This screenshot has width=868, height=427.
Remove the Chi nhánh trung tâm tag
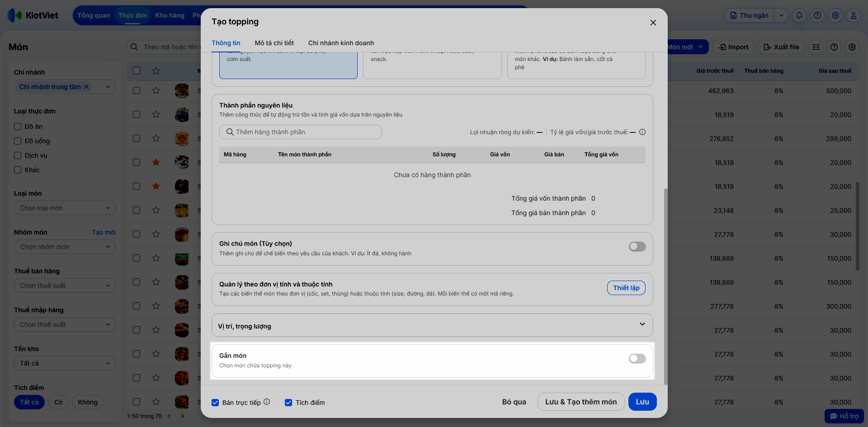coord(86,87)
